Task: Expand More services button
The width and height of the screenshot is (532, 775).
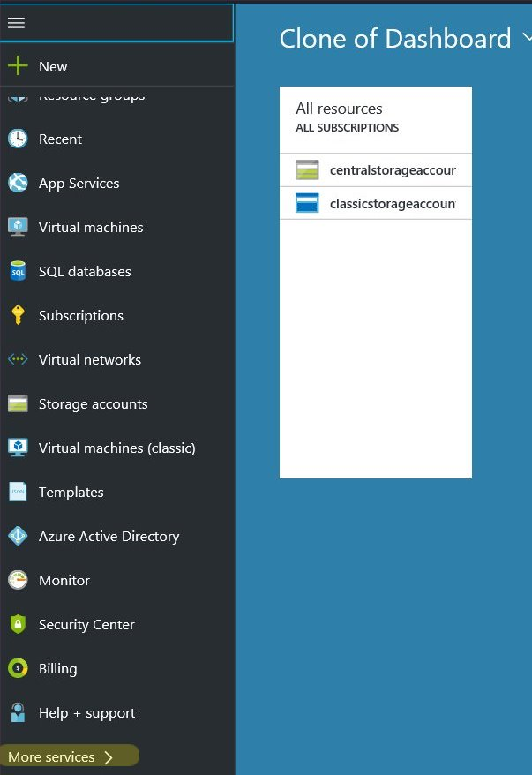Action: click(69, 756)
